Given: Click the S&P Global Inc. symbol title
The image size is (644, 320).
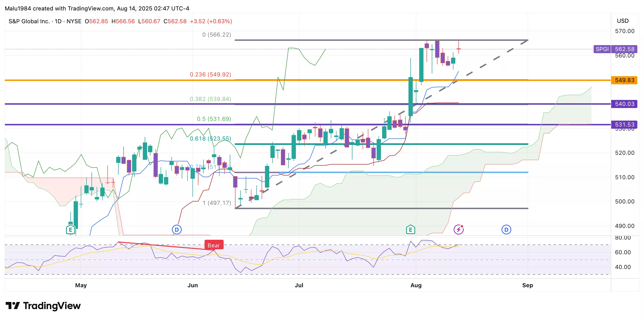Looking at the screenshot, I should pyautogui.click(x=29, y=21).
